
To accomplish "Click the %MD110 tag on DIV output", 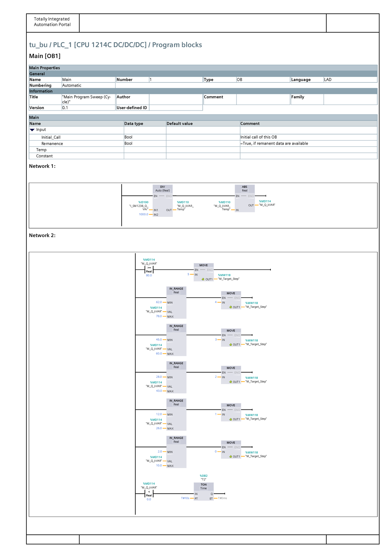I will tap(185, 206).
